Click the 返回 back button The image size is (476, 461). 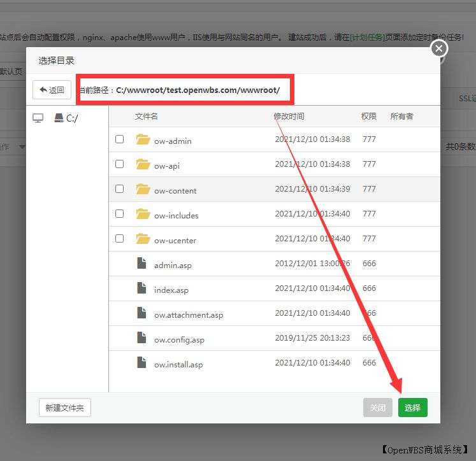pos(52,90)
